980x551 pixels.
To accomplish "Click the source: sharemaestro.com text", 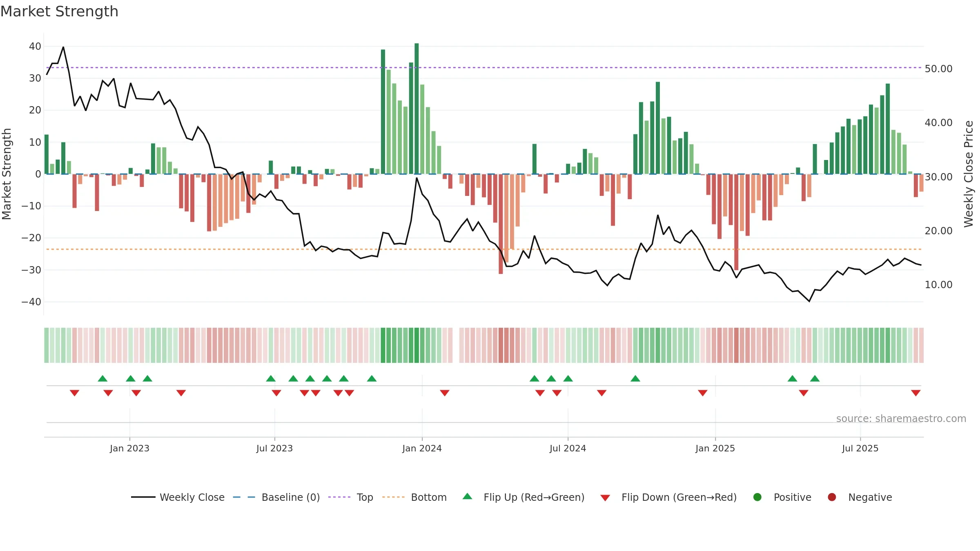I will click(x=901, y=418).
